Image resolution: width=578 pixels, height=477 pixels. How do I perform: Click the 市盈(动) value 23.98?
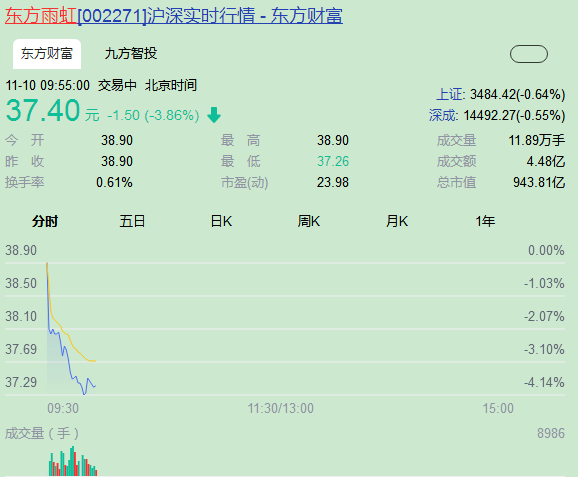(333, 182)
